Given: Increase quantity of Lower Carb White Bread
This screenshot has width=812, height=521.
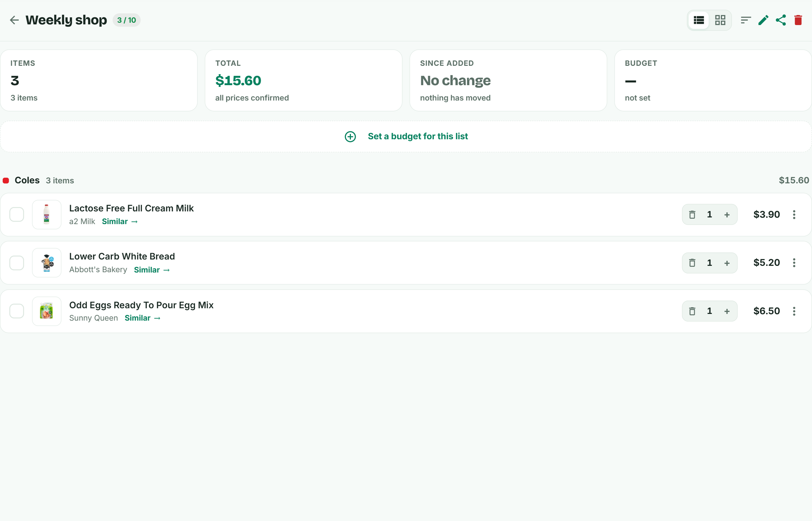Looking at the screenshot, I should [x=727, y=263].
